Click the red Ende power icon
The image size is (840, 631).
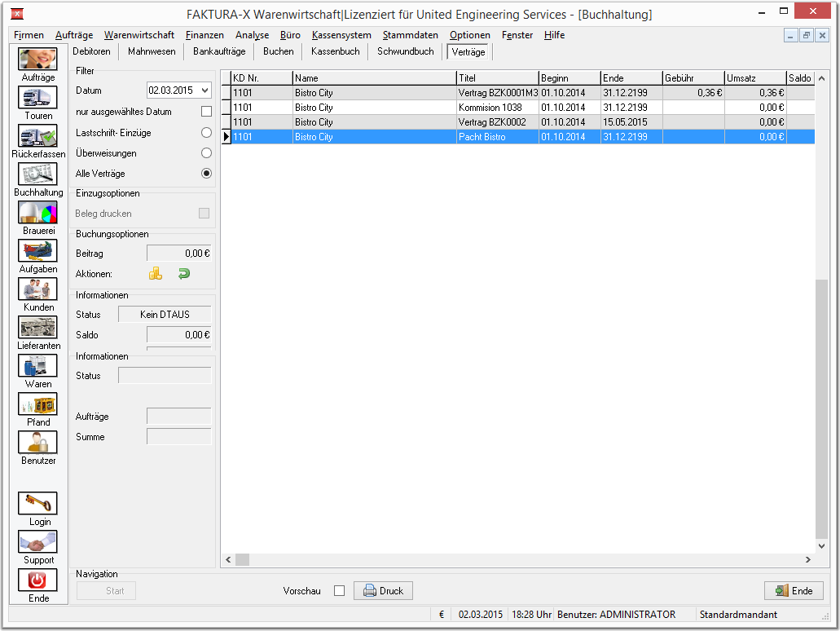[x=37, y=580]
